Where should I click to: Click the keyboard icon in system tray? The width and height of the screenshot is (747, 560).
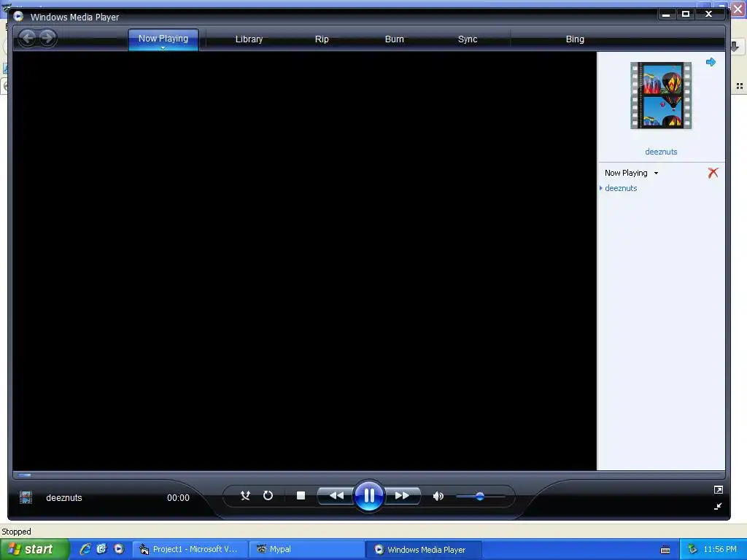click(665, 550)
